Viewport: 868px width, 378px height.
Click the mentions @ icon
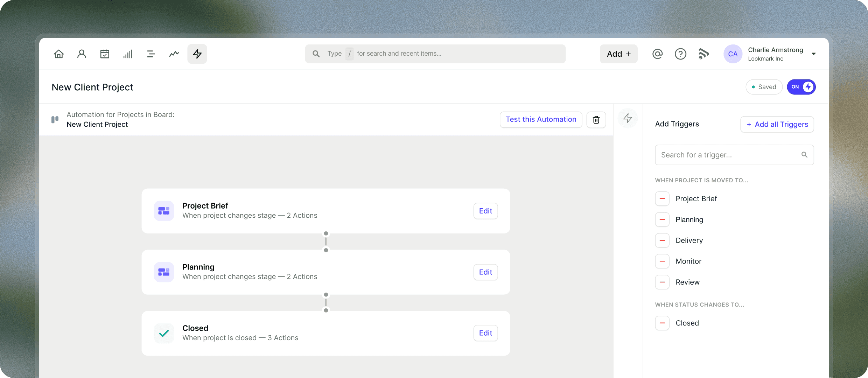[657, 54]
